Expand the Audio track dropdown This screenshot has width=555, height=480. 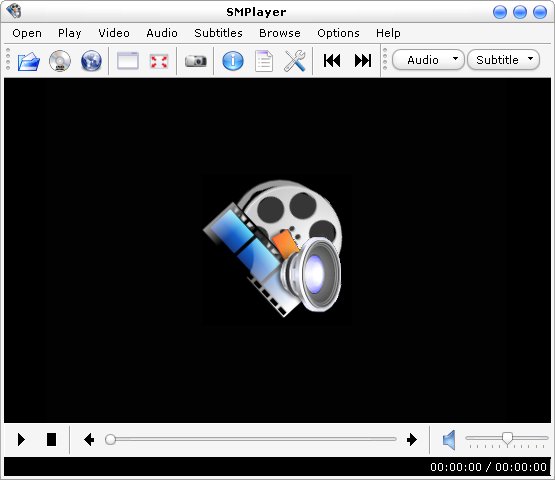[x=428, y=59]
